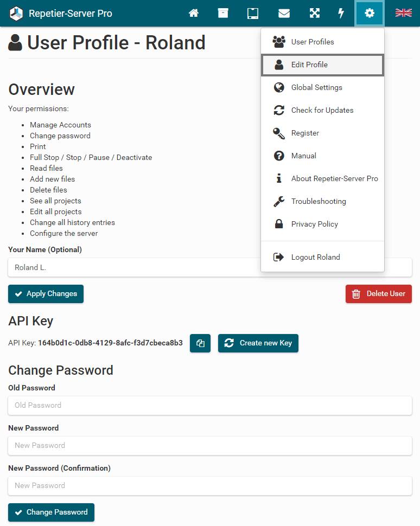Open the envelope messages icon
The height and width of the screenshot is (526, 420).
pyautogui.click(x=284, y=13)
